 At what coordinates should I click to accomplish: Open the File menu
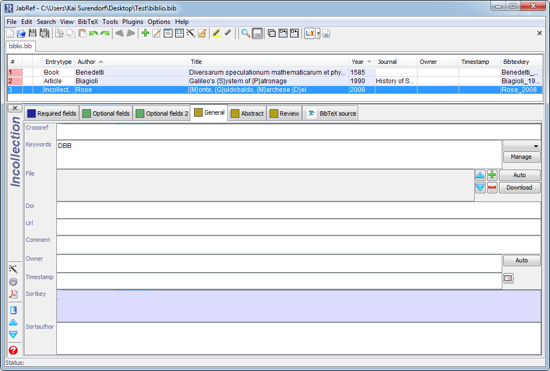(12, 22)
